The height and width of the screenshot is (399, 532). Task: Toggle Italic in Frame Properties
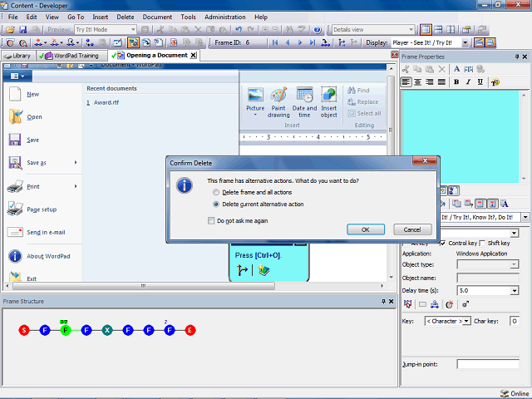(468, 81)
